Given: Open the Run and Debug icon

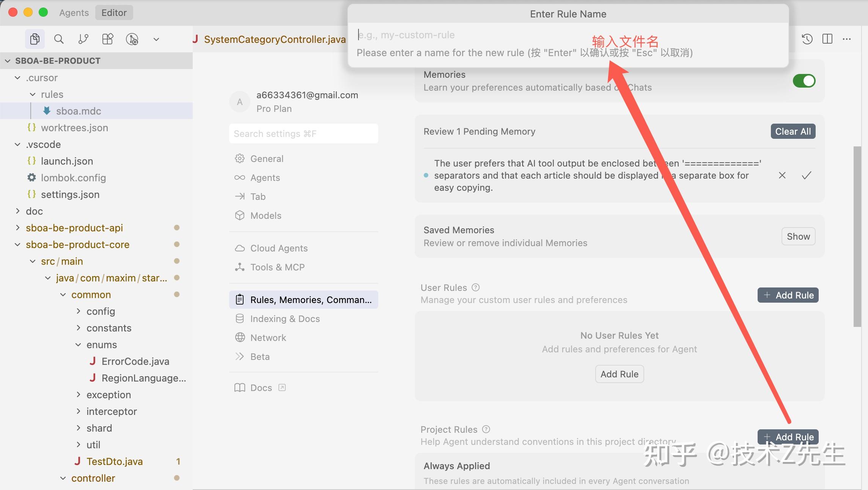Looking at the screenshot, I should pos(132,39).
